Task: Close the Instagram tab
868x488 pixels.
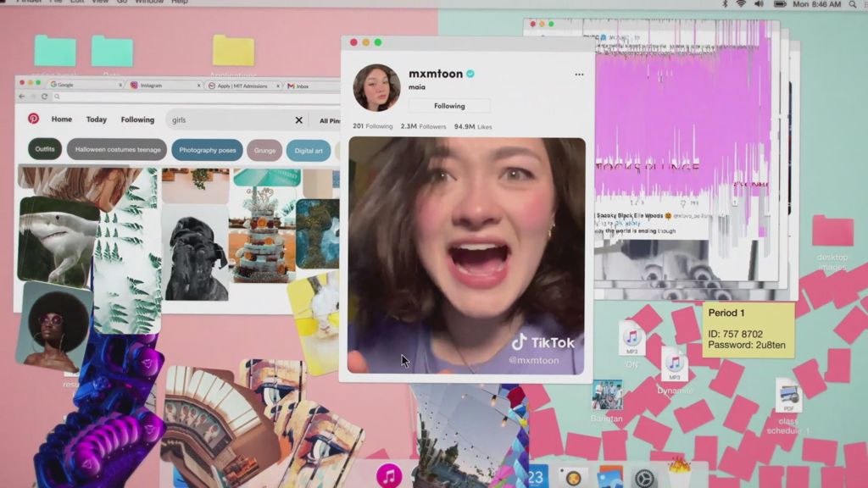Action: 198,86
